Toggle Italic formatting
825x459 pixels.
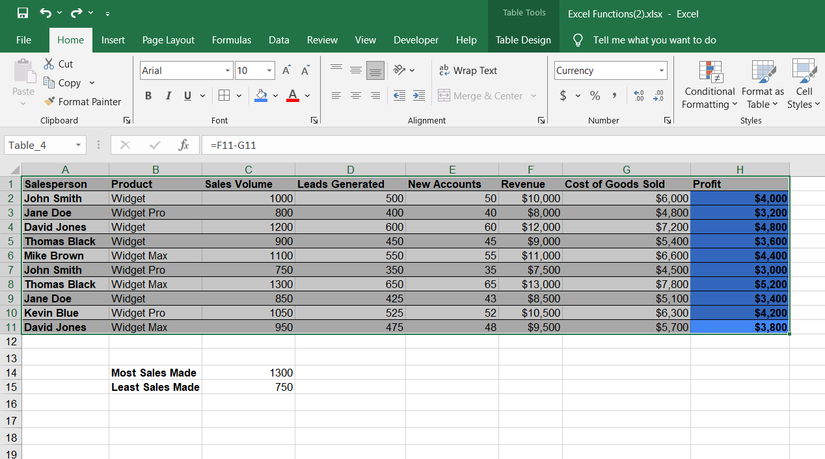pyautogui.click(x=168, y=96)
